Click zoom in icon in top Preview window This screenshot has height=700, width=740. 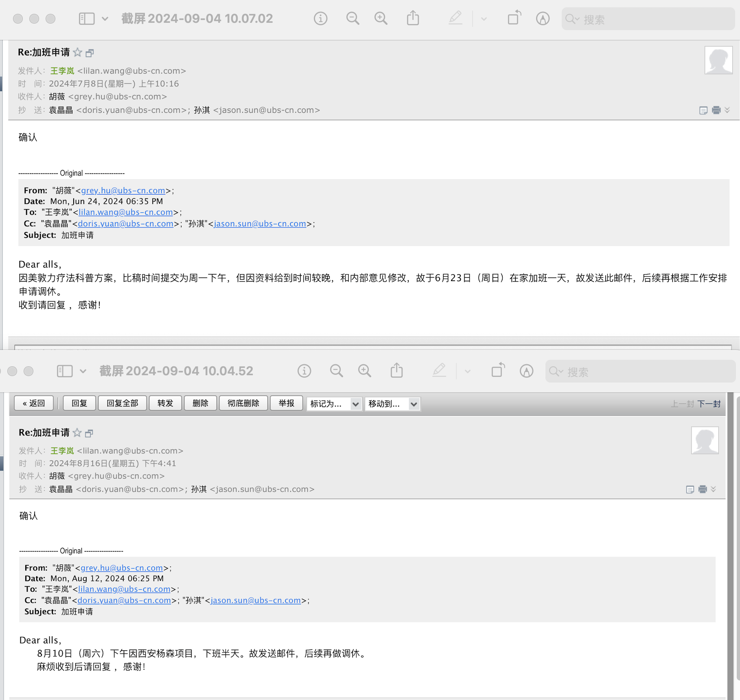coord(381,19)
